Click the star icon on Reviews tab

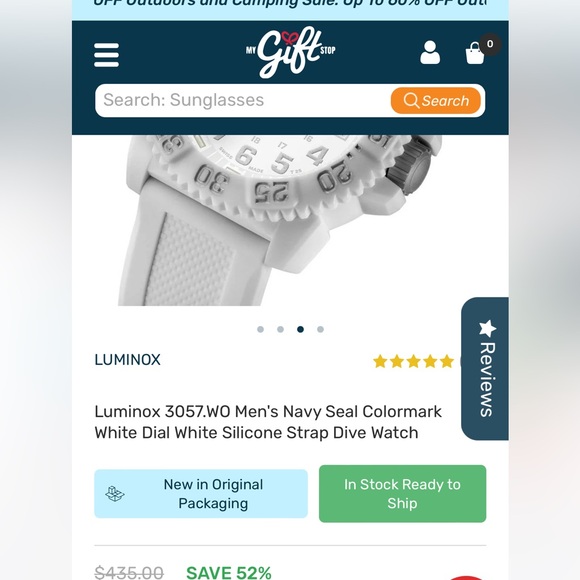[487, 328]
